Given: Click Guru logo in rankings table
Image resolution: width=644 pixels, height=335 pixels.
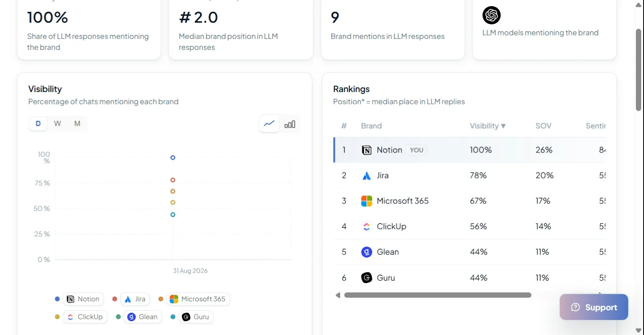Looking at the screenshot, I should [x=367, y=278].
